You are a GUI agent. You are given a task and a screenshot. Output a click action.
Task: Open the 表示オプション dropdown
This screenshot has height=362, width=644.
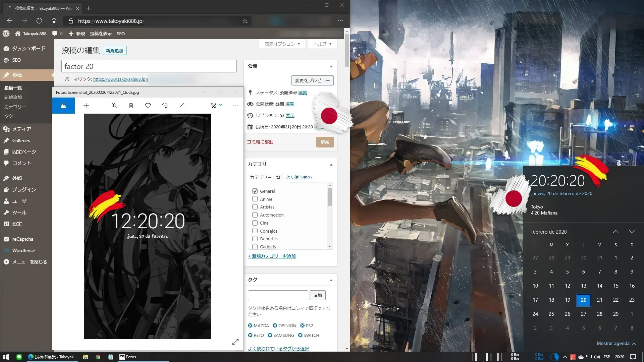[x=282, y=44]
